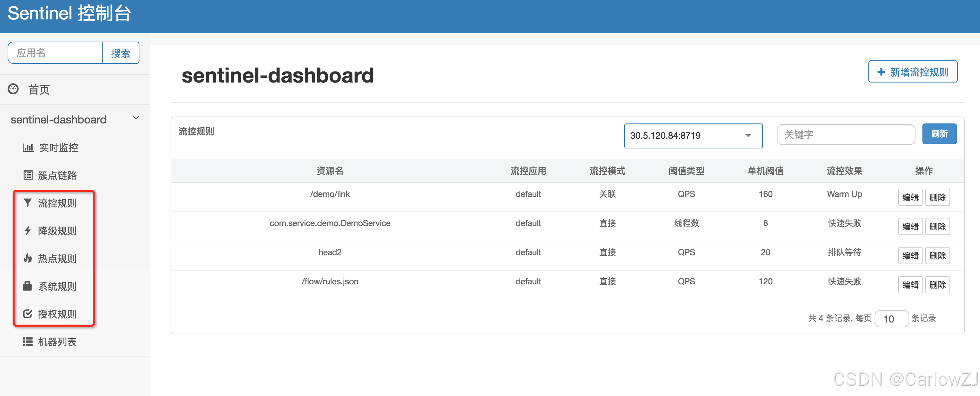The width and height of the screenshot is (980, 396).
Task: Delete the head2 flow rule
Action: (937, 256)
